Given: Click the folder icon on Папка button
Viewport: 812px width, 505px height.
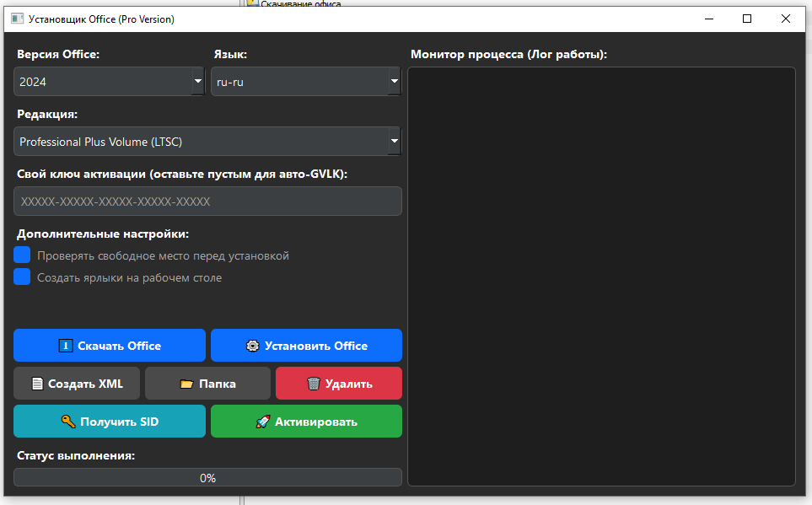Looking at the screenshot, I should pyautogui.click(x=186, y=384).
